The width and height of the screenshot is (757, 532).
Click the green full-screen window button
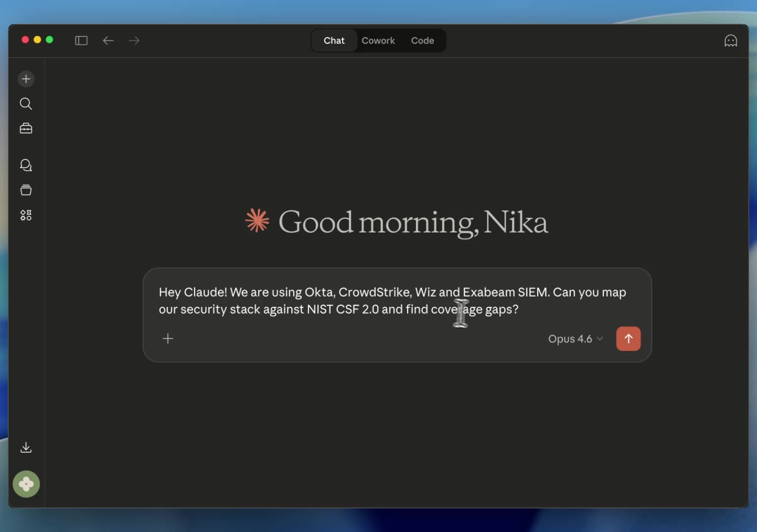pos(49,40)
